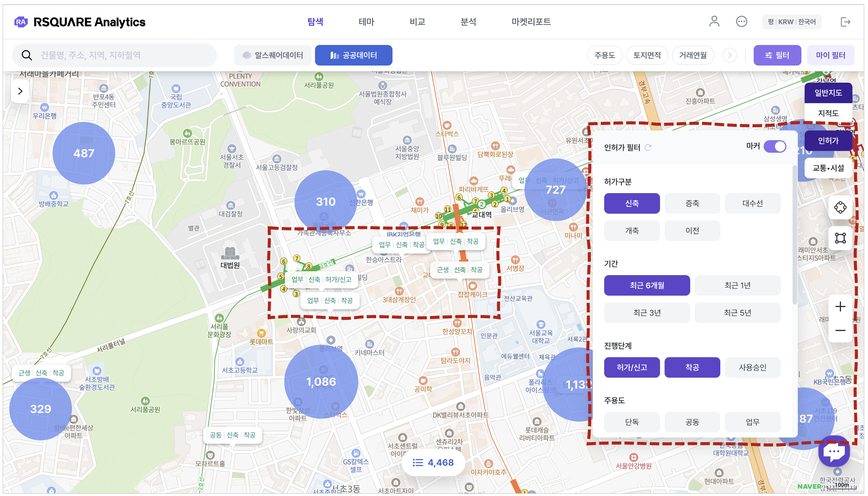Click the logout icon
This screenshot has width=868, height=496.
click(845, 22)
